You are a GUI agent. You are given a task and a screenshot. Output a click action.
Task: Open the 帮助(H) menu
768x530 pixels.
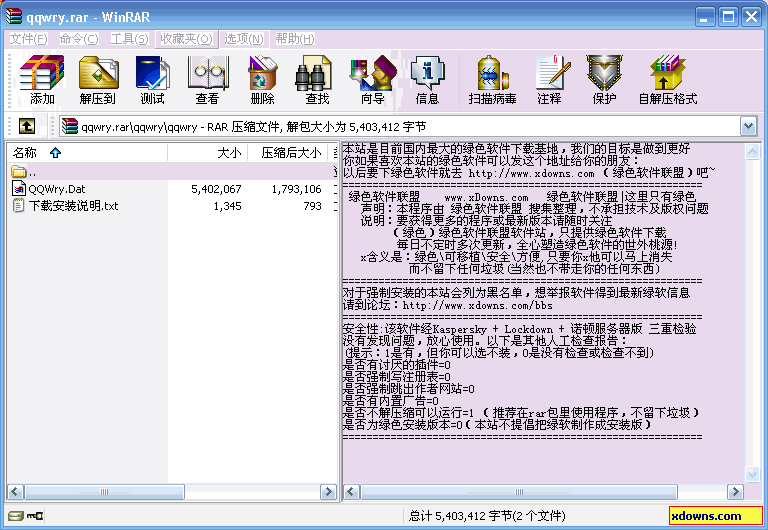click(294, 39)
